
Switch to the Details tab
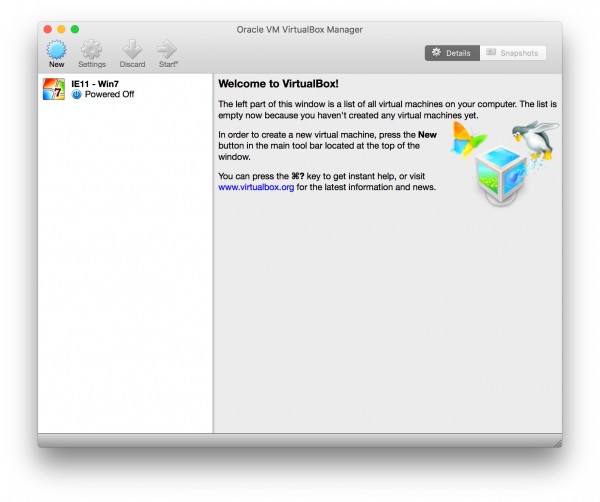(452, 53)
